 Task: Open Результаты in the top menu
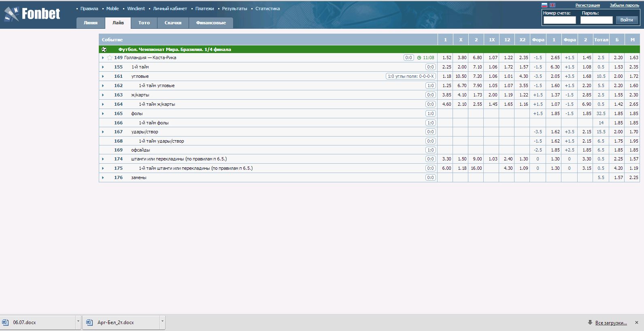coord(234,9)
